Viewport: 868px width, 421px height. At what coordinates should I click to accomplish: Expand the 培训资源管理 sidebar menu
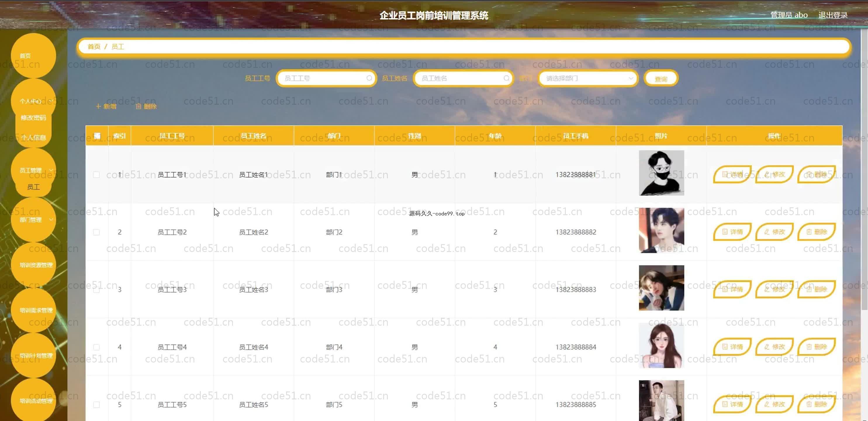pyautogui.click(x=34, y=265)
